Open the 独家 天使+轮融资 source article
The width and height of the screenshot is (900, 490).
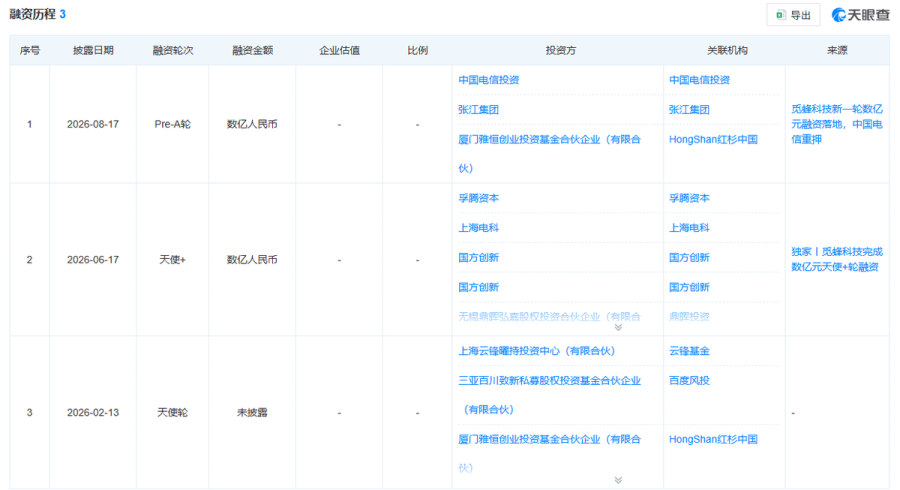click(x=837, y=259)
